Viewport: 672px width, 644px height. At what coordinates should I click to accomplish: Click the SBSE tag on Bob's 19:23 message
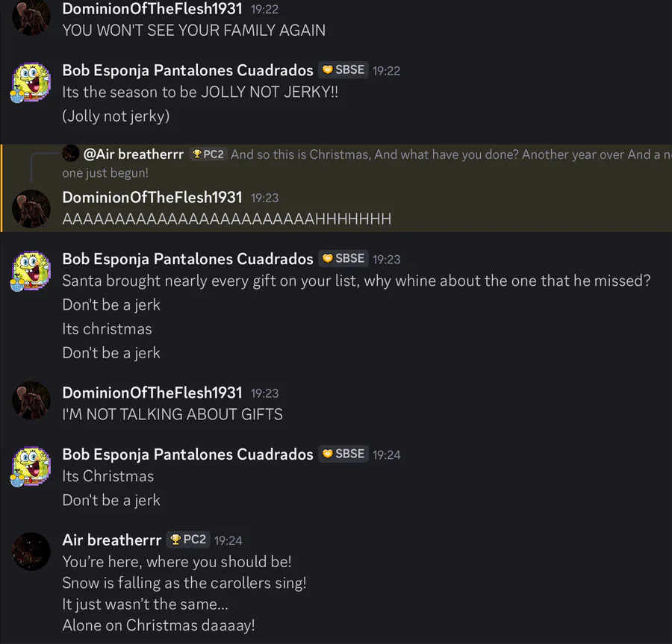343,258
